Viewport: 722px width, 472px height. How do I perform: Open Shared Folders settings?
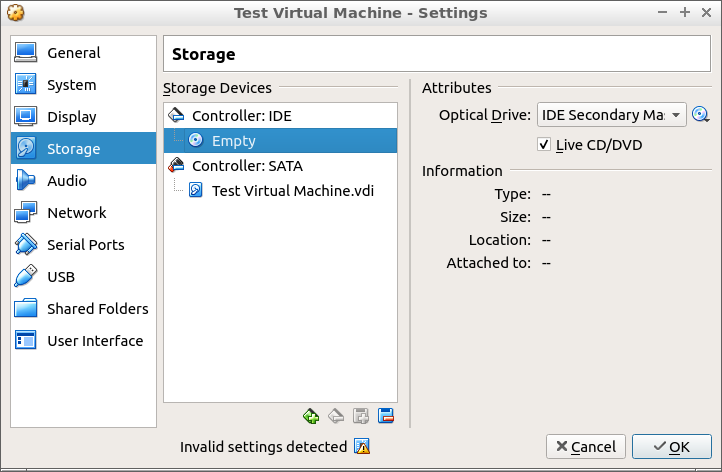(83, 309)
